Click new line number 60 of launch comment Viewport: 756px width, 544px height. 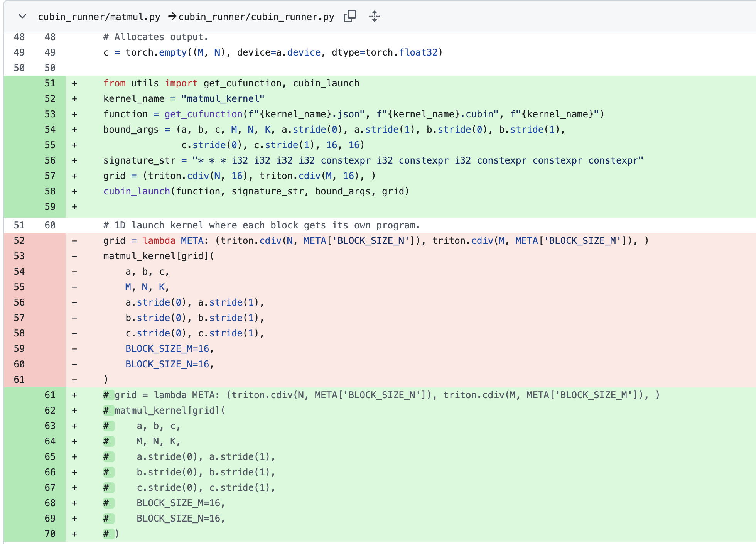pyautogui.click(x=50, y=225)
